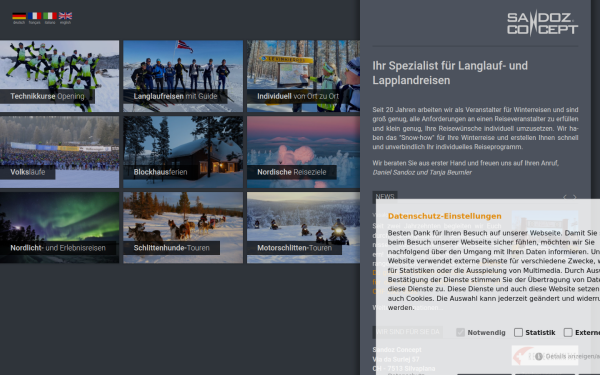
Task: Click the info icon beside Details anzeigen
Action: (539, 356)
